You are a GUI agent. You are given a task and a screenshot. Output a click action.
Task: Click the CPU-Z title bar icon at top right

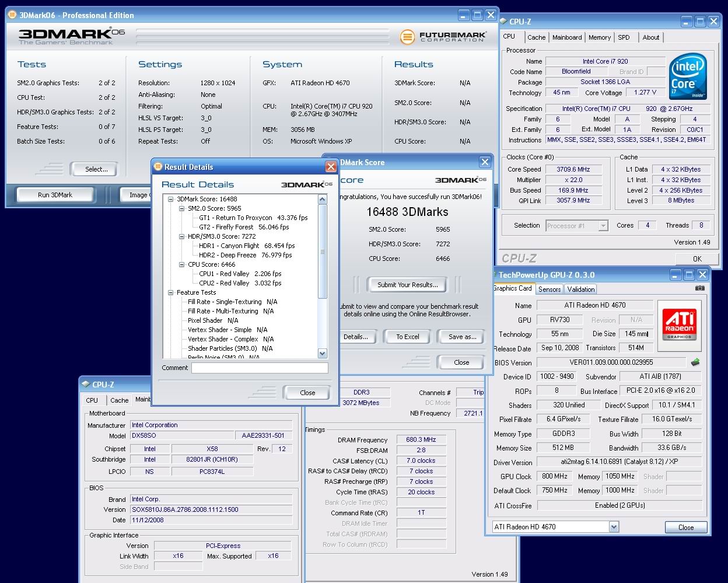(x=503, y=22)
